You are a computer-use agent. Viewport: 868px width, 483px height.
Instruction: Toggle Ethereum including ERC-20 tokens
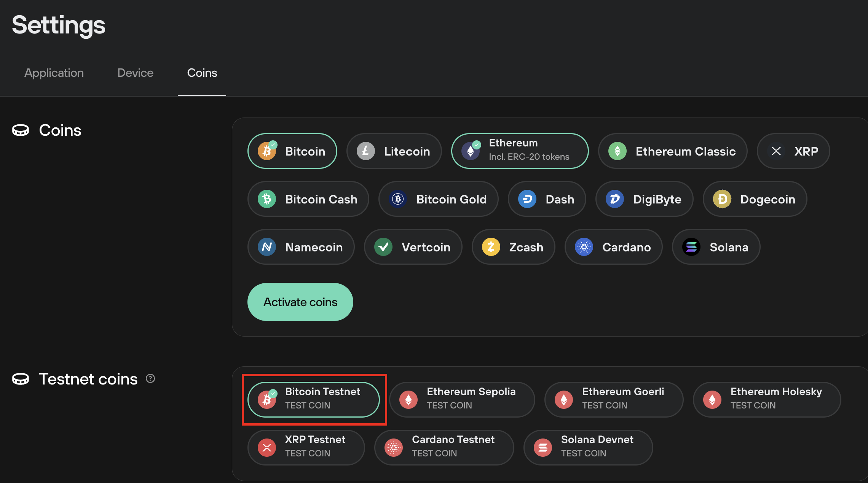click(x=519, y=151)
